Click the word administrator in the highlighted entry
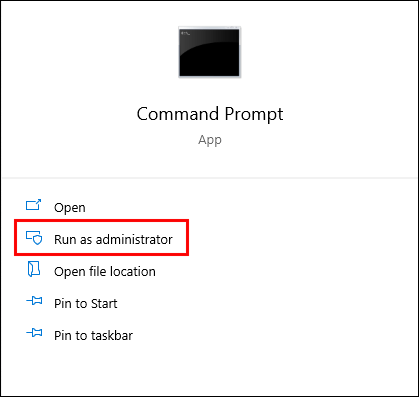419x397 pixels. 134,239
